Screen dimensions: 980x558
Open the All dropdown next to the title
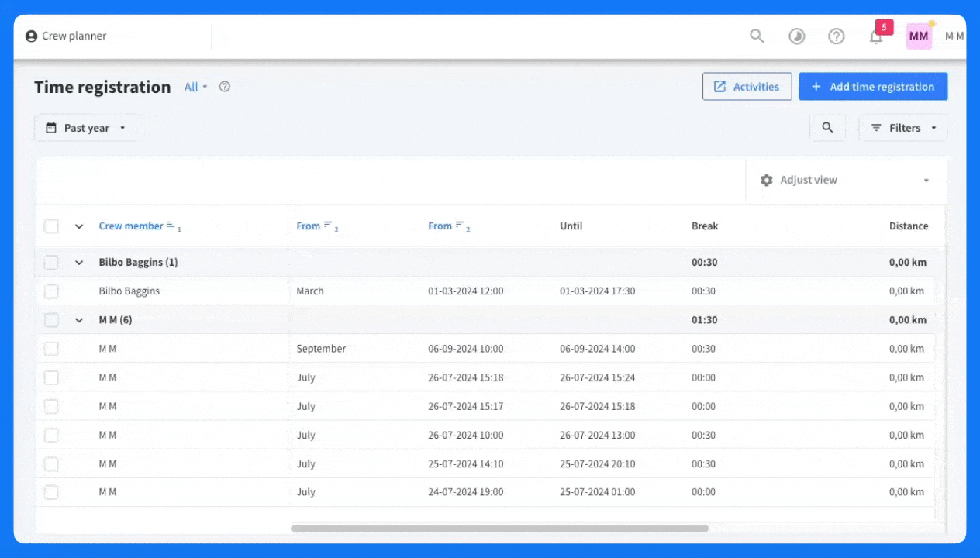196,87
